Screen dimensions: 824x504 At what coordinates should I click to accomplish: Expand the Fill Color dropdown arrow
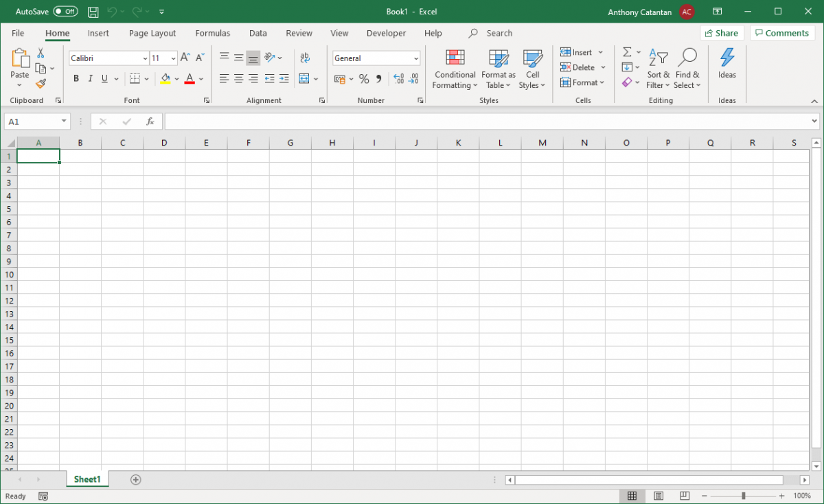coord(176,78)
